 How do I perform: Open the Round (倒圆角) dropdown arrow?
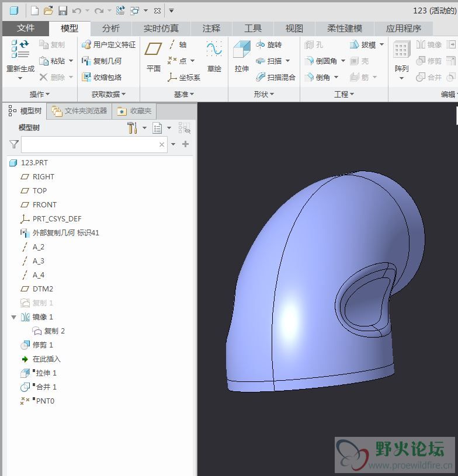coord(343,61)
